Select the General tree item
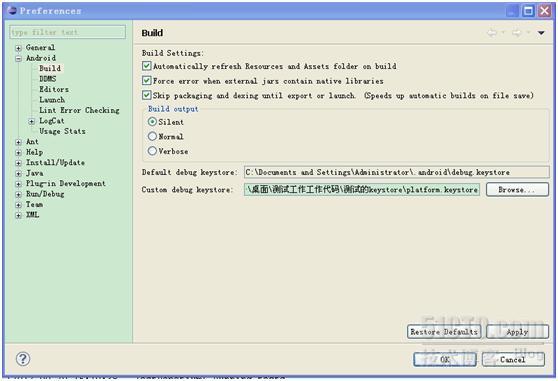Viewport: 558px width, 381px height. tap(40, 47)
